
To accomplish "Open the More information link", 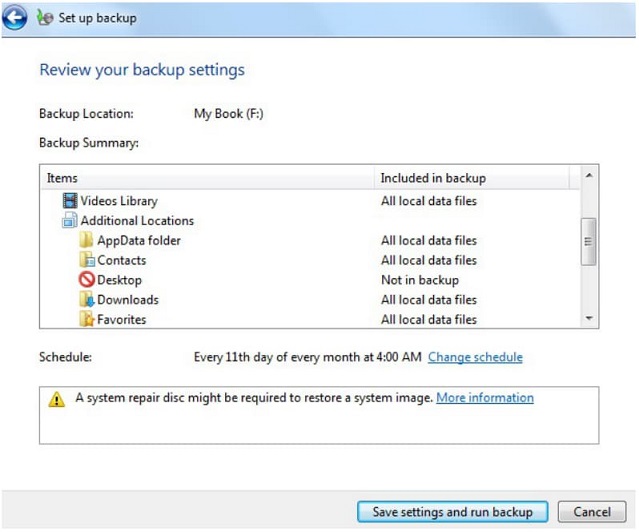I will (485, 397).
